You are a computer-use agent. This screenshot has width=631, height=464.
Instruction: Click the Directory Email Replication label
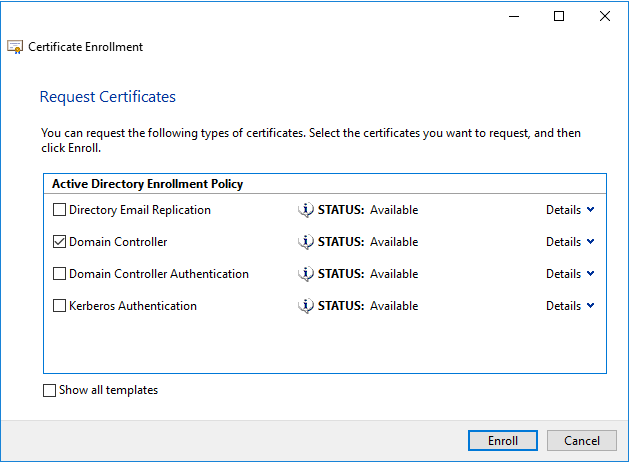click(140, 210)
